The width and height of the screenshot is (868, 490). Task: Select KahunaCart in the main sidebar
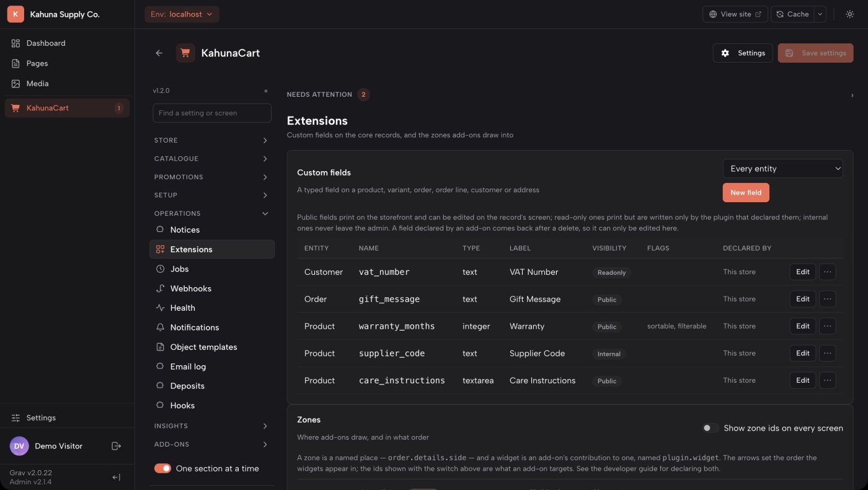click(67, 108)
